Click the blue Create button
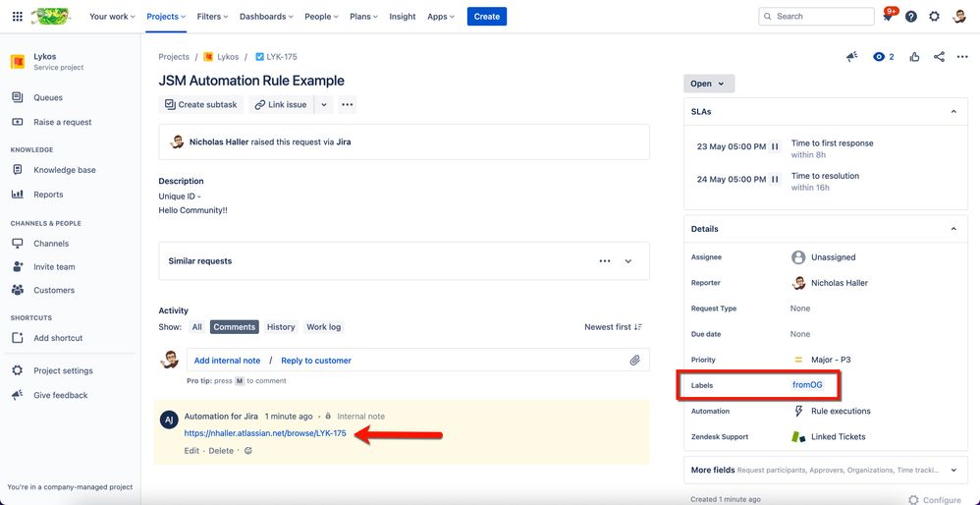Screen dimensions: 980x505 pos(487,17)
